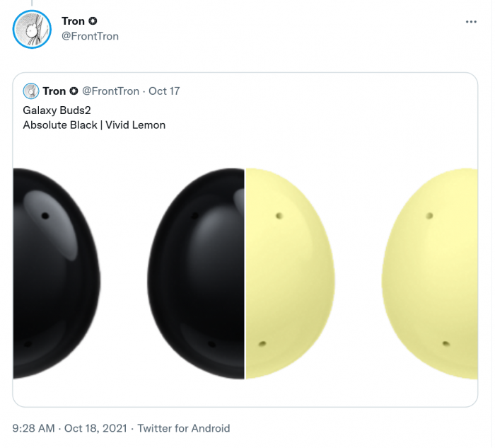Click the badge beside the top Tron name
Screen dimensions: 495x448
tap(93, 21)
